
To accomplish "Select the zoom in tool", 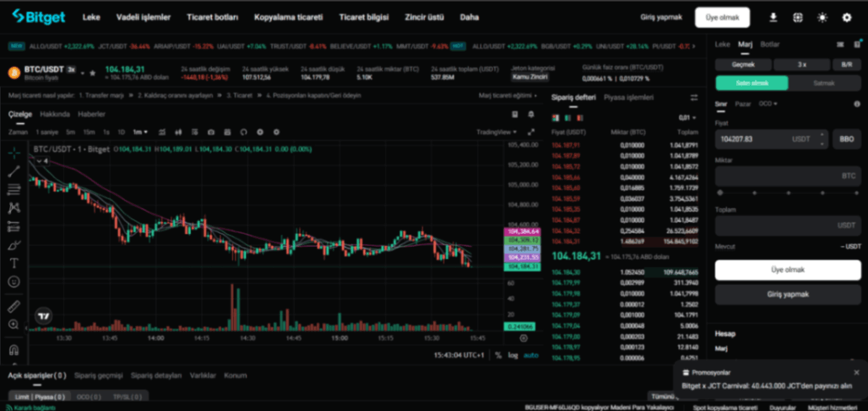I will coord(14,325).
